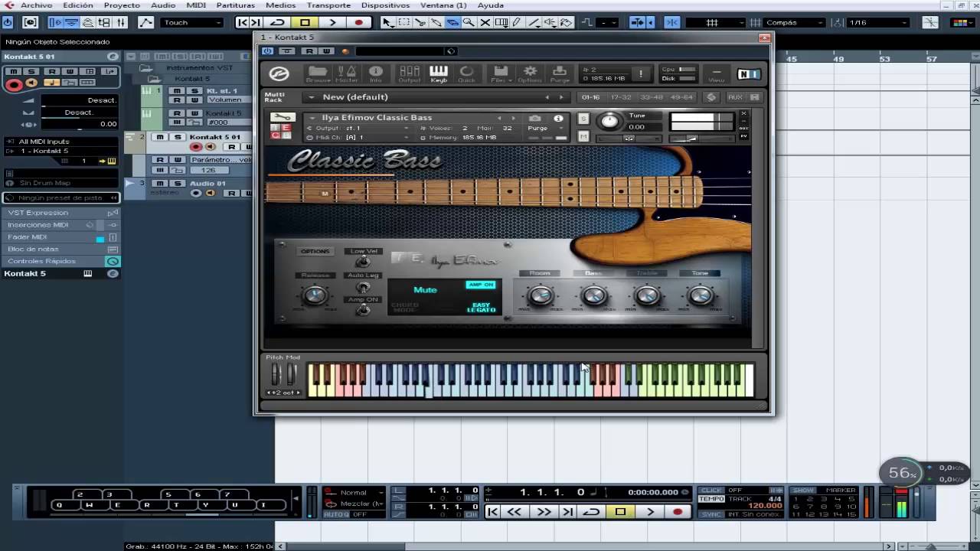The width and height of the screenshot is (980, 551).
Task: Open Controles Rápidos inspector section
Action: click(61, 261)
